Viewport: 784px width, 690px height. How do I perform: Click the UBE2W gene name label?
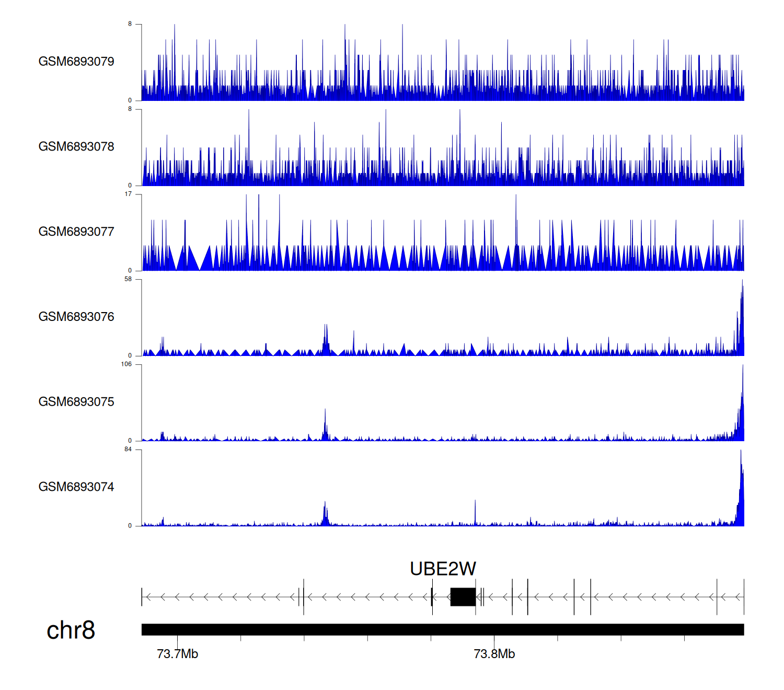click(443, 569)
